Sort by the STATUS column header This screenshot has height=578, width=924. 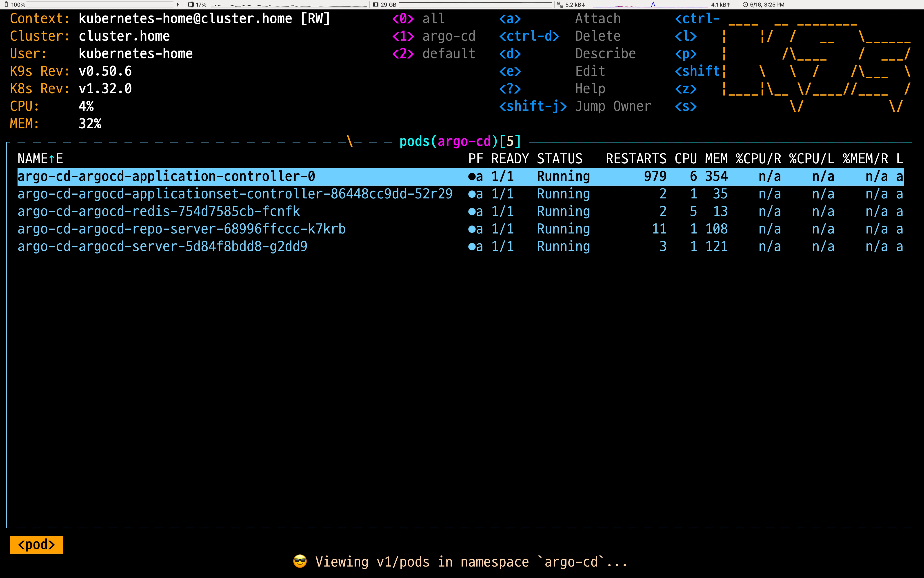[x=560, y=159]
